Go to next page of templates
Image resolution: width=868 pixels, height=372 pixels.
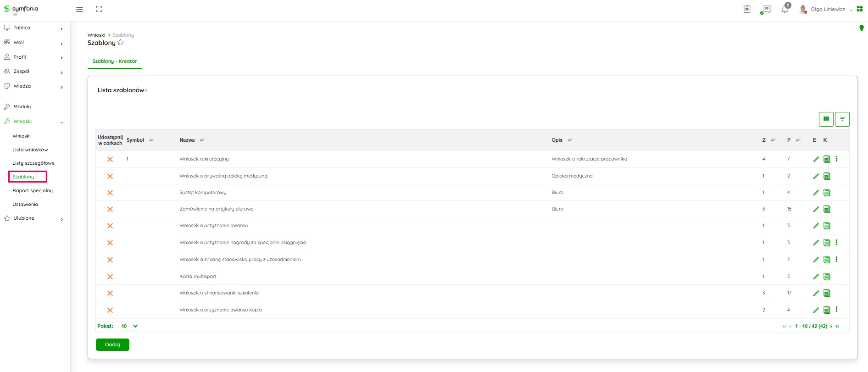click(x=831, y=327)
